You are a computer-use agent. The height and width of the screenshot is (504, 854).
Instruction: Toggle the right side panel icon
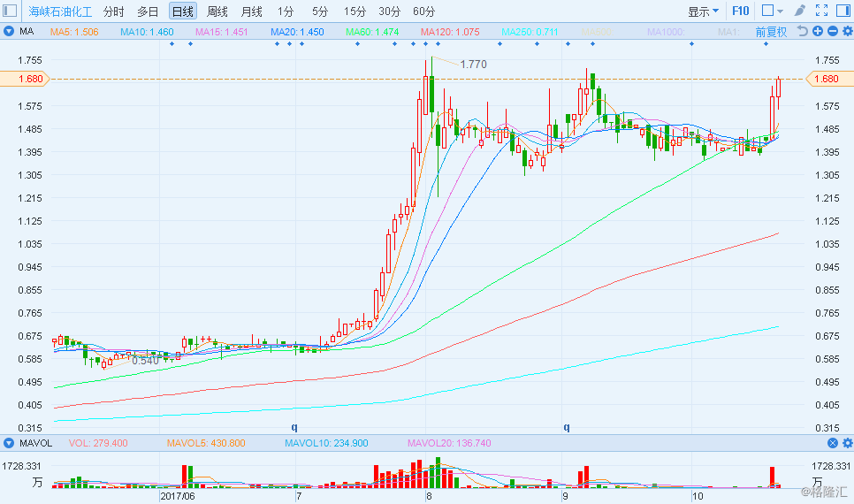843,11
